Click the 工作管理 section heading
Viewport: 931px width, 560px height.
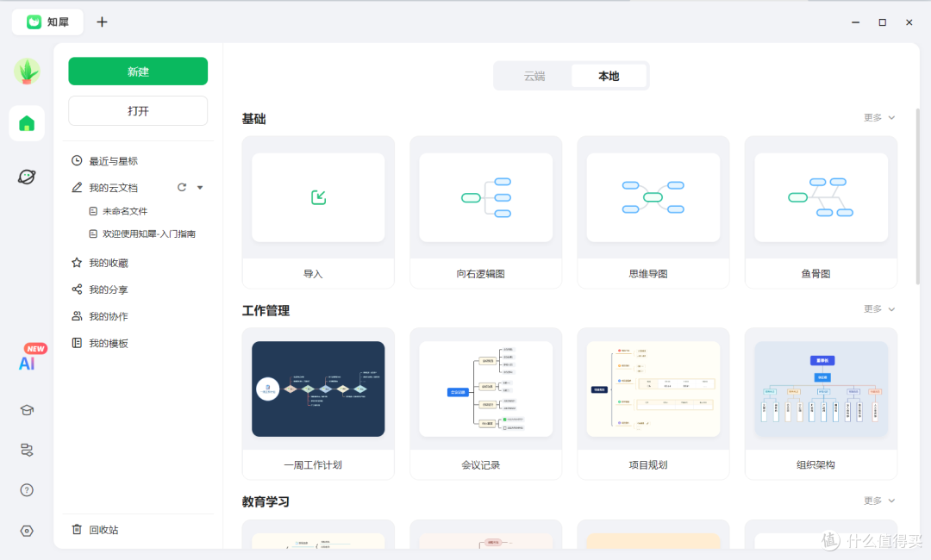tap(266, 310)
